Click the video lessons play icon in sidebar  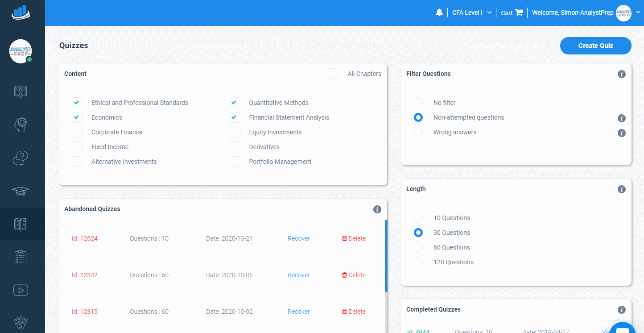pyautogui.click(x=21, y=290)
